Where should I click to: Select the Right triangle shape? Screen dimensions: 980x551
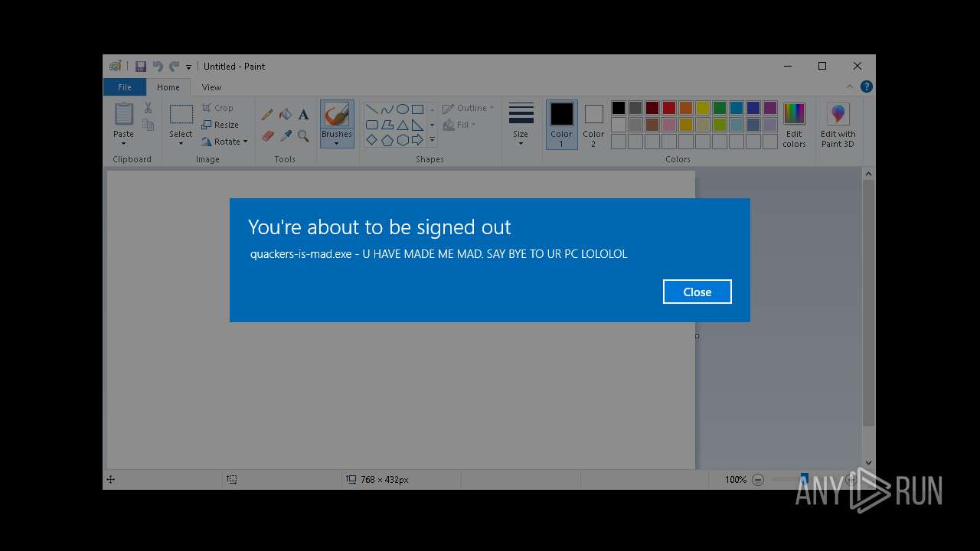(417, 125)
